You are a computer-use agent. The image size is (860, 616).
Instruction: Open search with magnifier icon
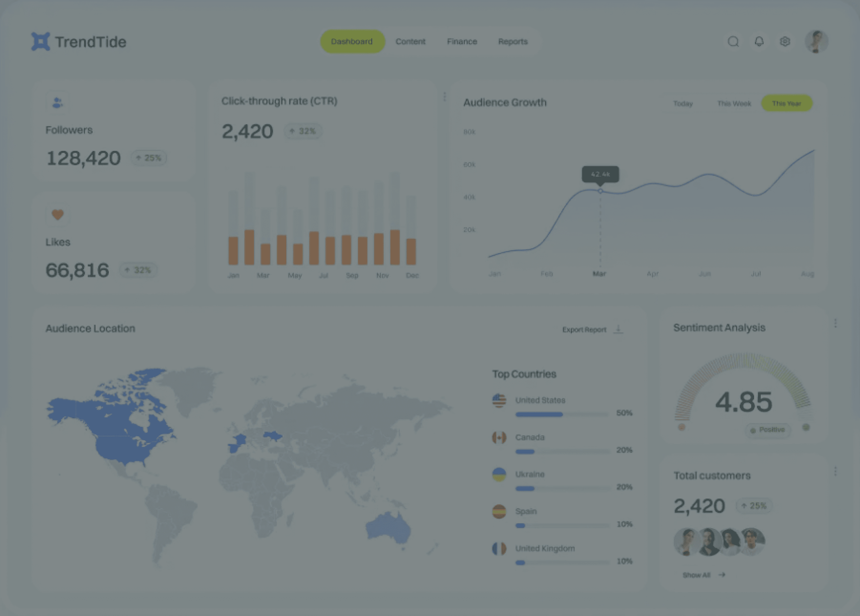[x=733, y=41]
